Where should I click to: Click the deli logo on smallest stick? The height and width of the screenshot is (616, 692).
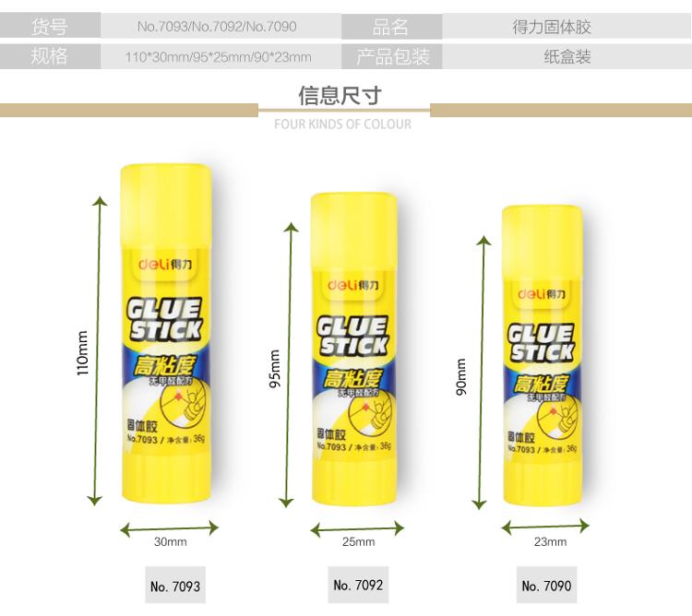click(542, 293)
